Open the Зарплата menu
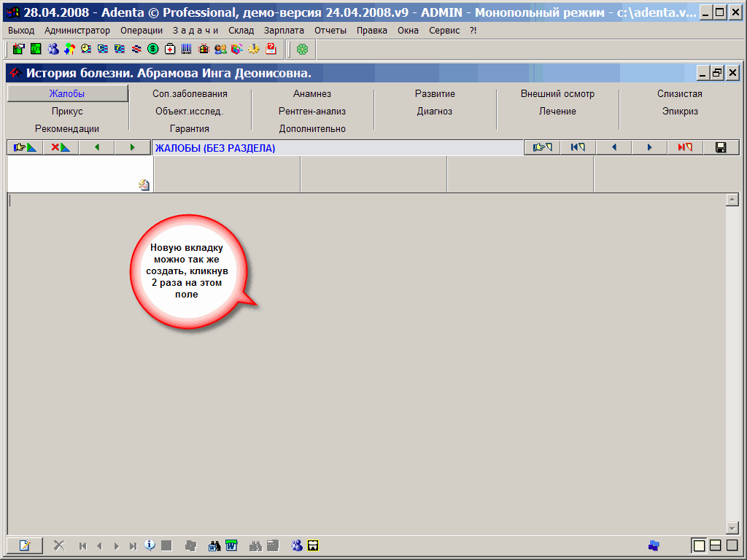The height and width of the screenshot is (560, 747). click(x=284, y=31)
